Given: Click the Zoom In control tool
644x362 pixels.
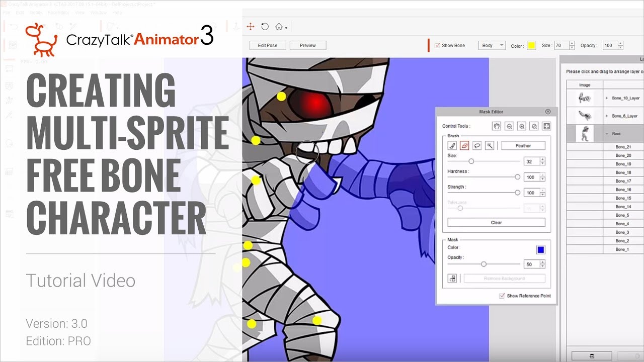Looking at the screenshot, I should coord(522,126).
